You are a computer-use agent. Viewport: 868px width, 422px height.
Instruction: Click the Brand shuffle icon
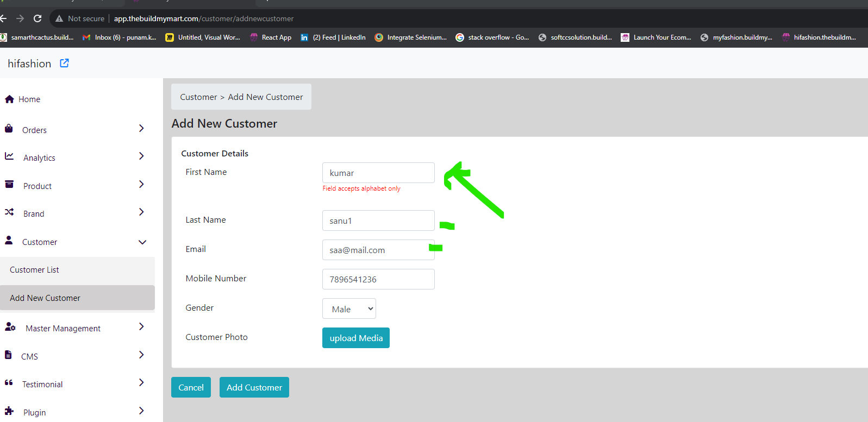[x=9, y=212]
